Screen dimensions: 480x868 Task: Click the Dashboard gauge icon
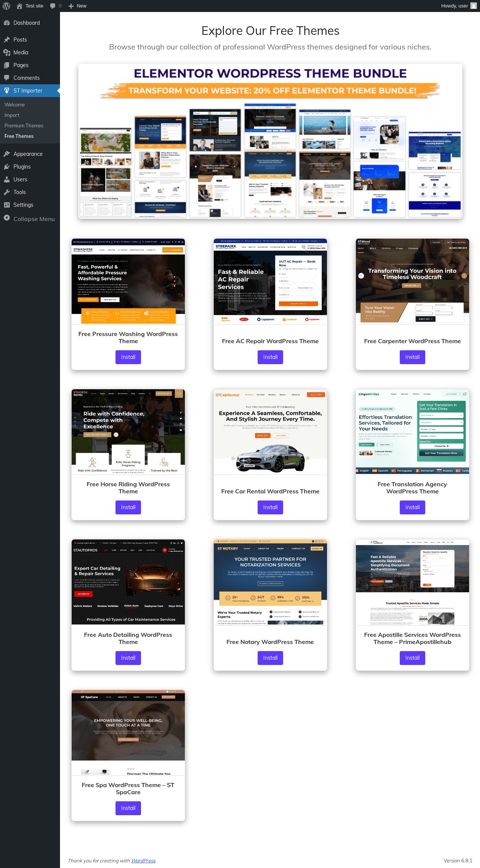[x=7, y=23]
